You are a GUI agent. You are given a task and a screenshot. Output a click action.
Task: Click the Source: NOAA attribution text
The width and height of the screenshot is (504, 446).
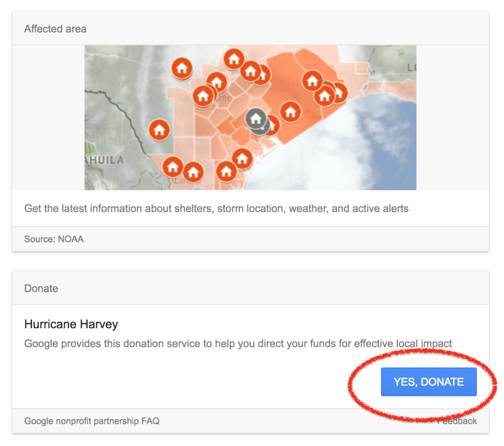click(x=54, y=239)
